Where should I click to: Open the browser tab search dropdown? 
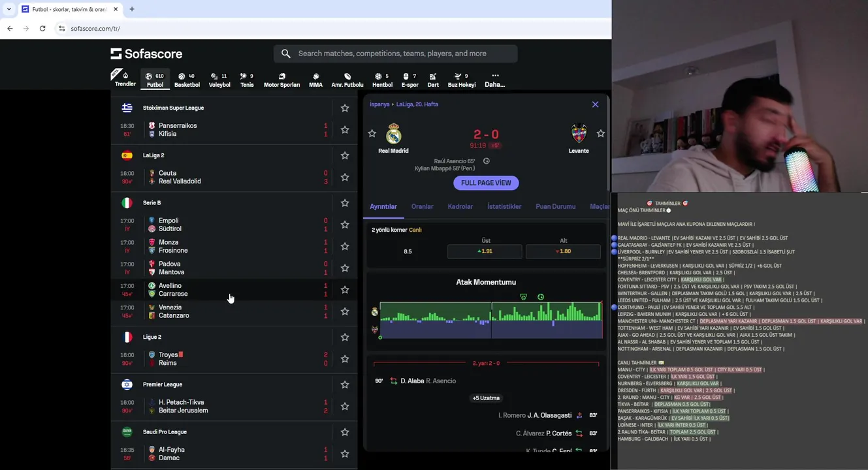8,9
